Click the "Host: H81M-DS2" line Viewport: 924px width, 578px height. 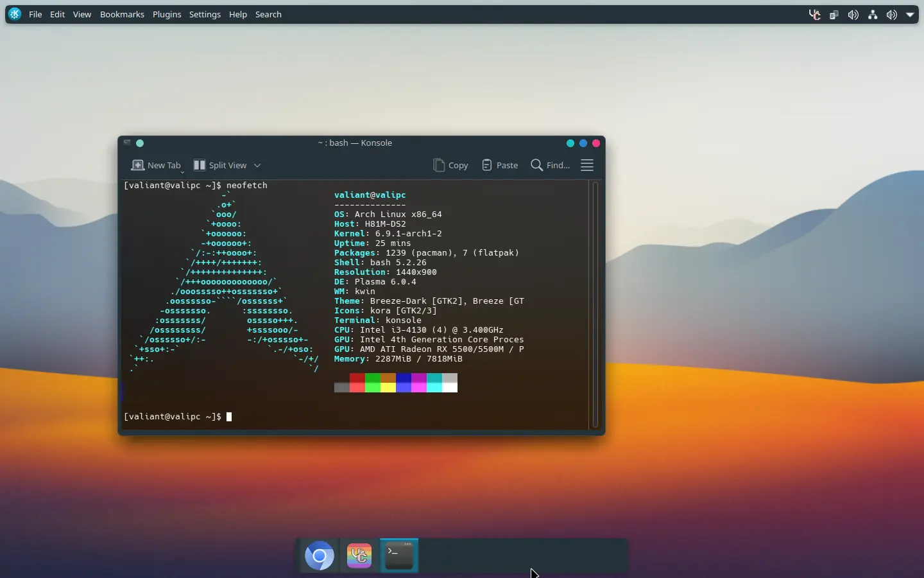pyautogui.click(x=370, y=223)
